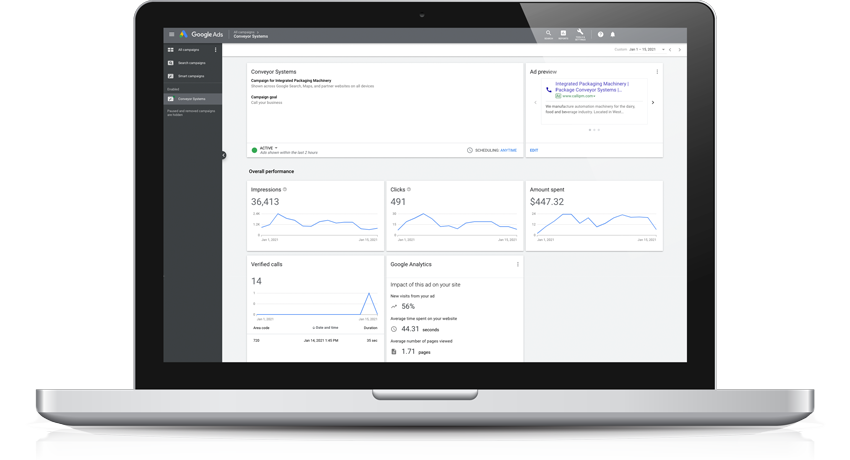Show next ad preview with right chevron
The image size is (850, 460).
pos(653,102)
